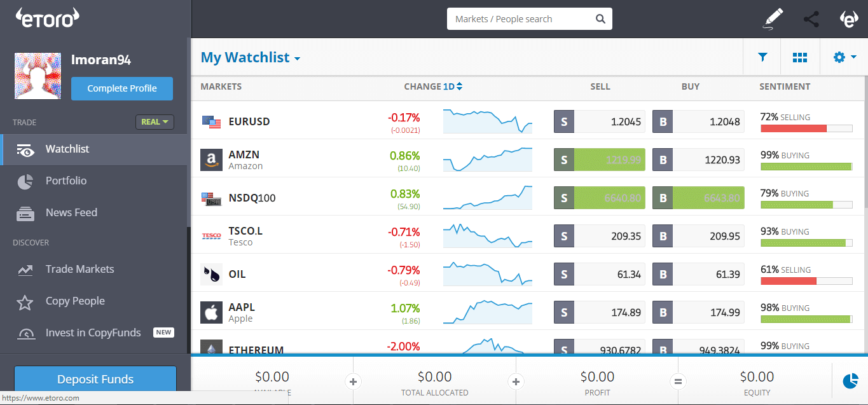
Task: Open the NSDQ100 sparkline chart
Action: coord(488,197)
